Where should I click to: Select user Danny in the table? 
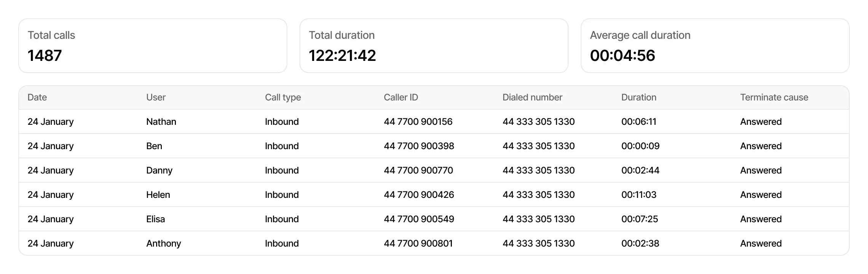tap(159, 170)
